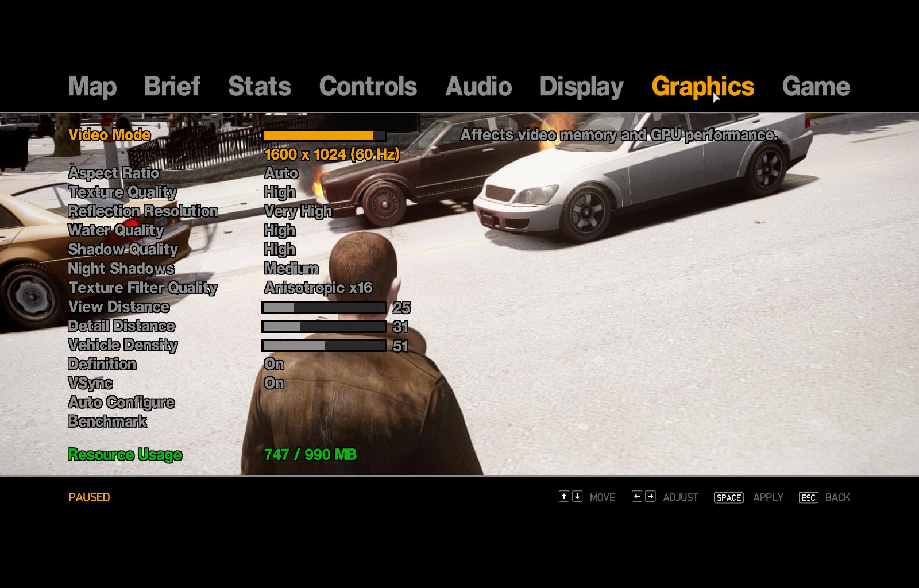Screen dimensions: 919x588
Task: Change the Very High reflection value
Action: (x=298, y=212)
